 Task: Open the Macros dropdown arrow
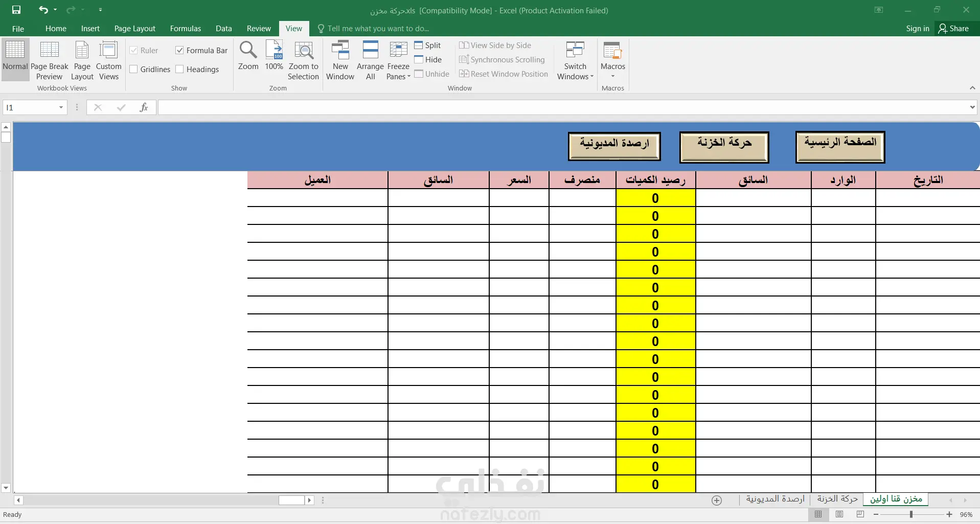pos(613,77)
